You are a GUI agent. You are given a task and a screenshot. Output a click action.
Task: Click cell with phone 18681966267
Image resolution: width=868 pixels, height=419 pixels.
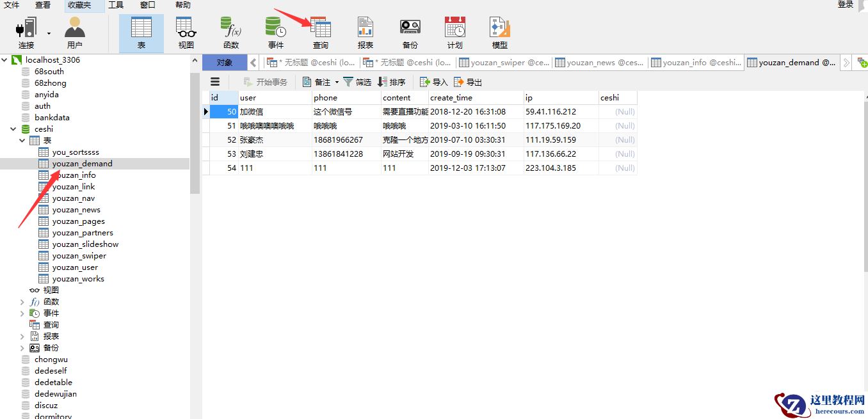346,139
